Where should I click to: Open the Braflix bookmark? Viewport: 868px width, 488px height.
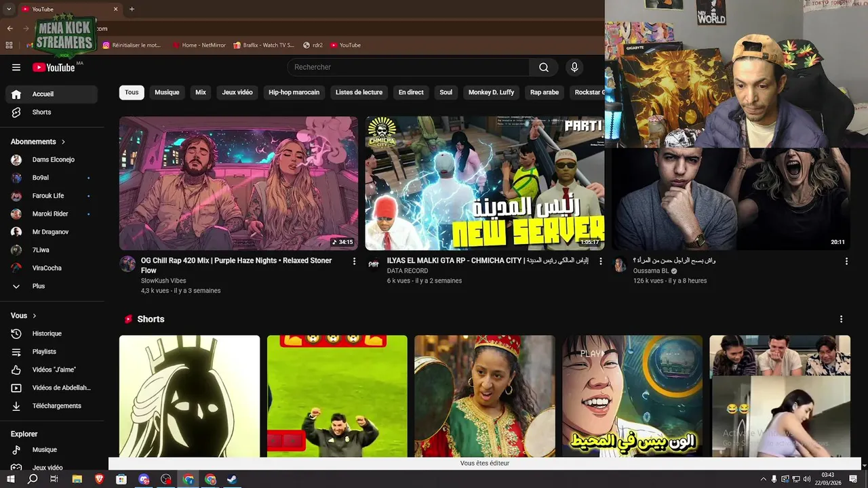point(264,45)
